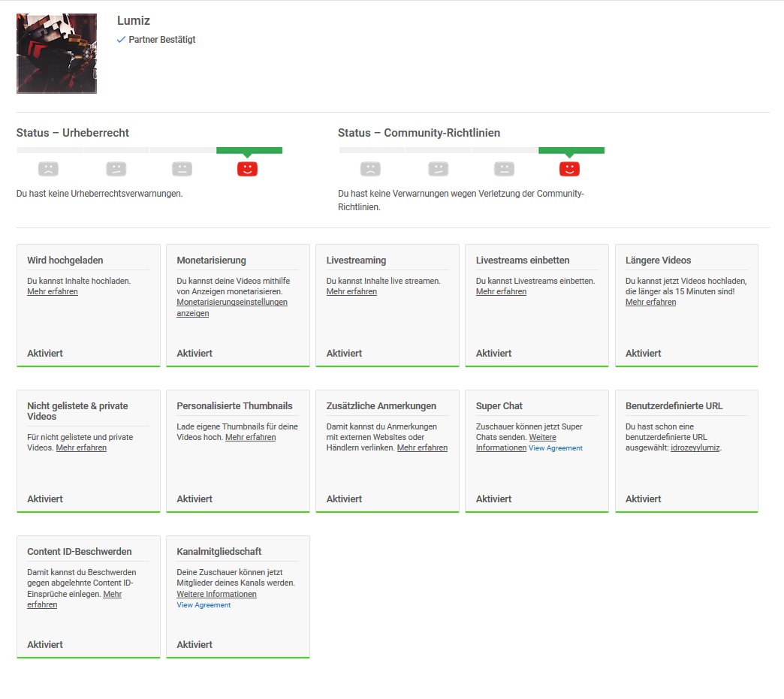
Task: Click the Livestreaming card title
Action: 356,260
